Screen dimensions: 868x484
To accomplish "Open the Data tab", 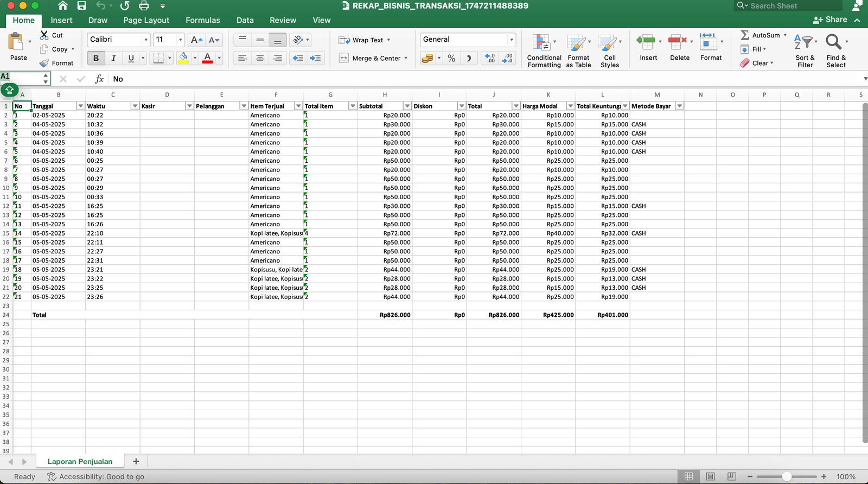I will tap(245, 20).
